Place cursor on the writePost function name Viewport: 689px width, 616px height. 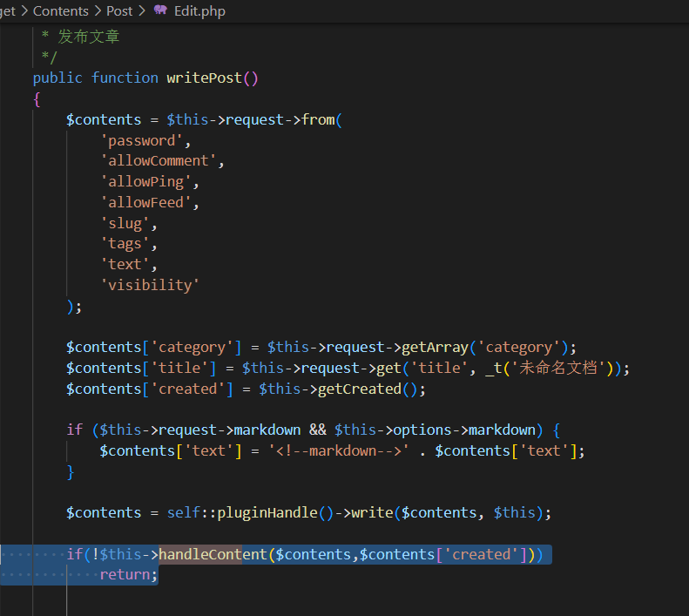tap(205, 78)
